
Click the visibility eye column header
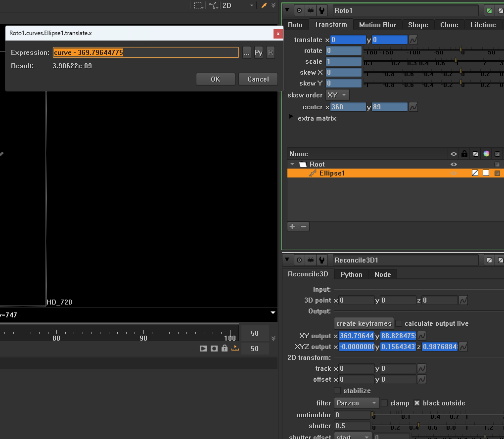coord(454,154)
